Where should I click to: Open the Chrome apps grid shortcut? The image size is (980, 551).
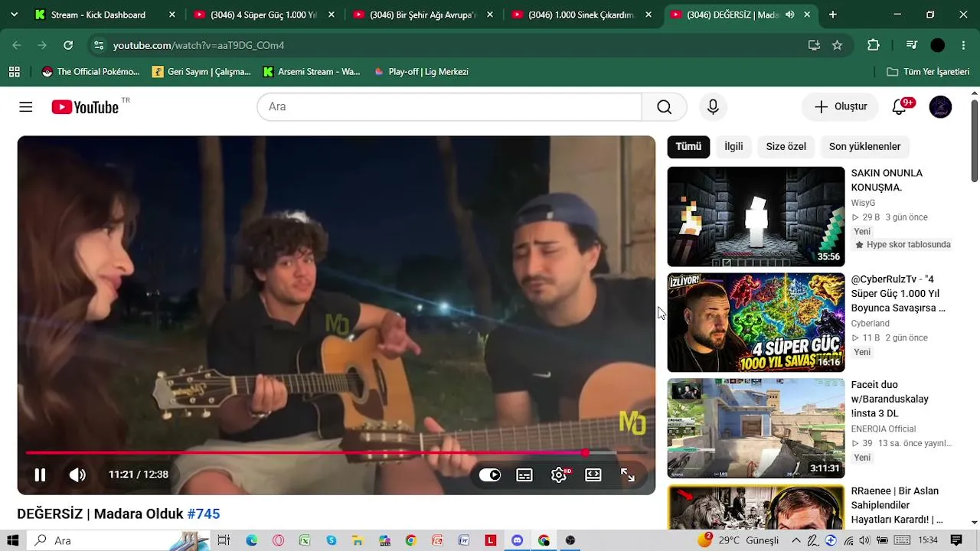[x=14, y=72]
